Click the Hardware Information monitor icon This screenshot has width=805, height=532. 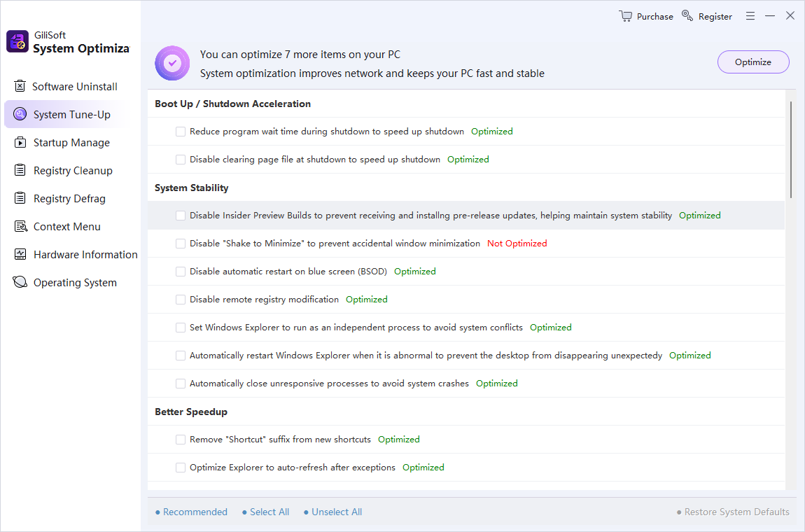point(20,254)
